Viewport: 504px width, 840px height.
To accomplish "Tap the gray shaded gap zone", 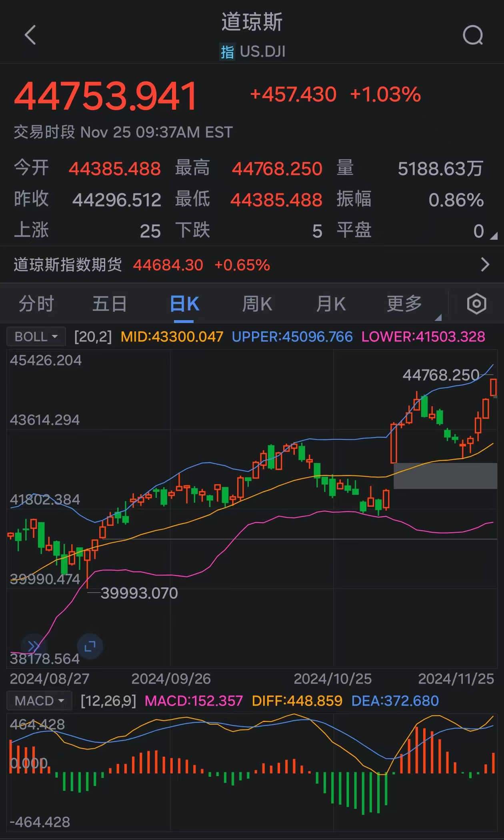I will click(445, 476).
